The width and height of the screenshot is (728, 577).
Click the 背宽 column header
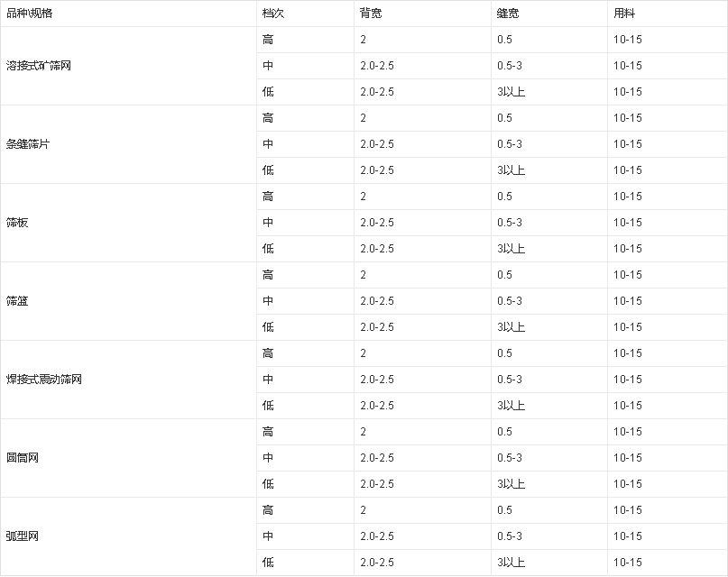370,14
